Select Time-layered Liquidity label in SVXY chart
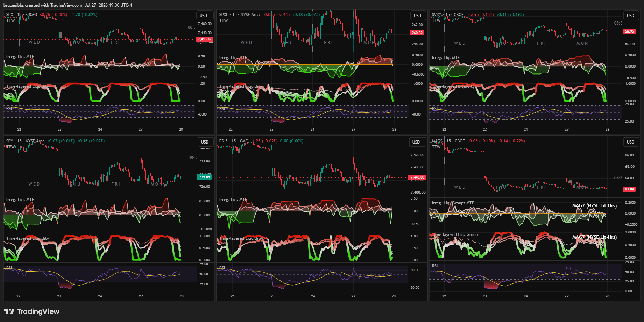Screen dimensions: 644x322 tap(453, 86)
